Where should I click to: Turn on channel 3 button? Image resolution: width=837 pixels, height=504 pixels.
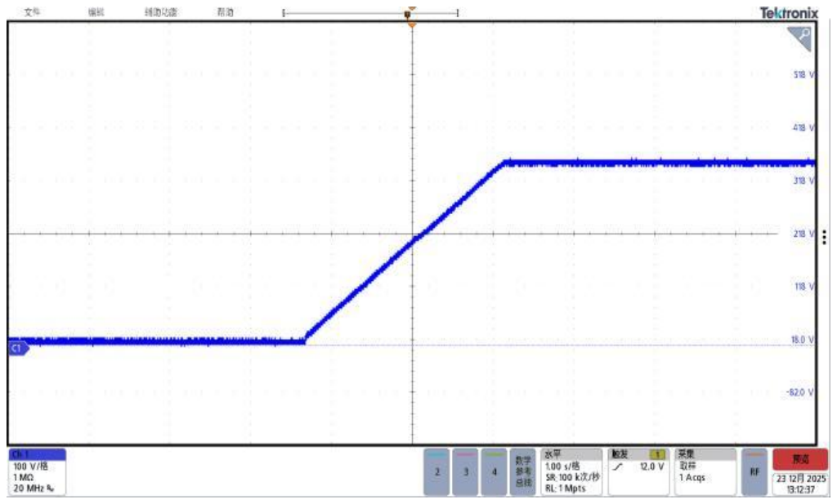tap(465, 472)
